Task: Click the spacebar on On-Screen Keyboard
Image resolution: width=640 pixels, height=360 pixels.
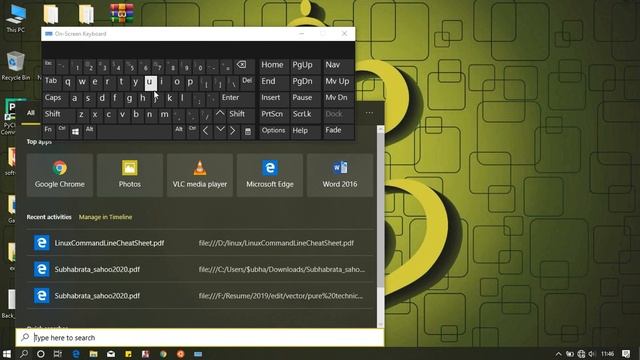Action: (134, 131)
